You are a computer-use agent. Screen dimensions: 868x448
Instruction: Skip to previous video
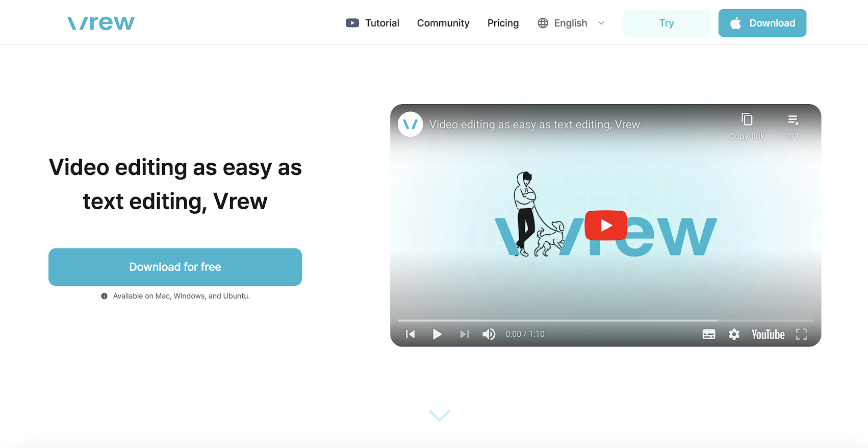click(x=411, y=334)
